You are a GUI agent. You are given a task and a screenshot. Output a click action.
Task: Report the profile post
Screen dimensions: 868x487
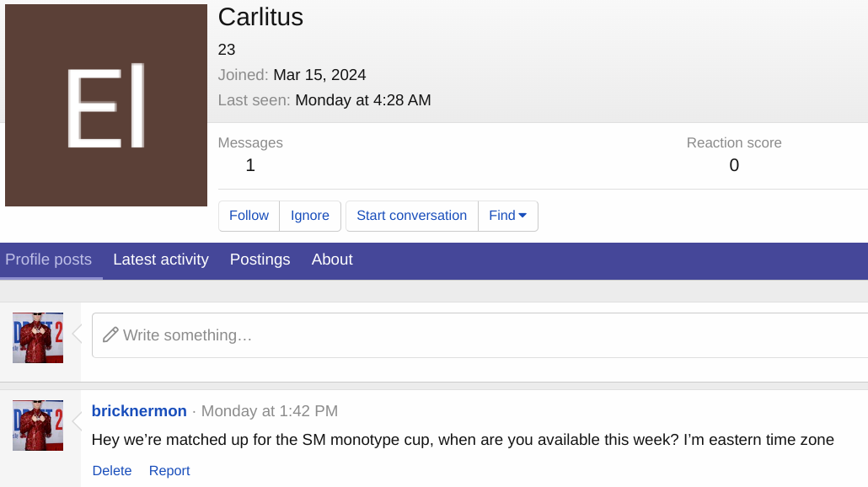pos(169,471)
